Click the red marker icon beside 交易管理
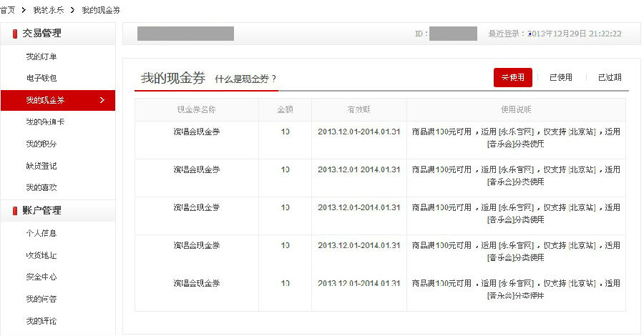 coord(15,33)
